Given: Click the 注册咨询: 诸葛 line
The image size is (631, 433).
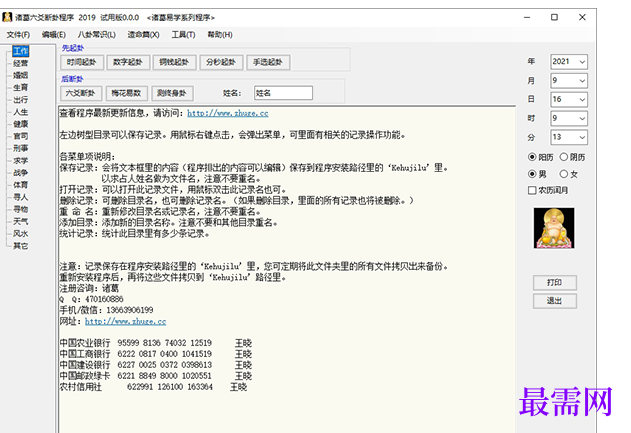Looking at the screenshot, I should (x=89, y=289).
